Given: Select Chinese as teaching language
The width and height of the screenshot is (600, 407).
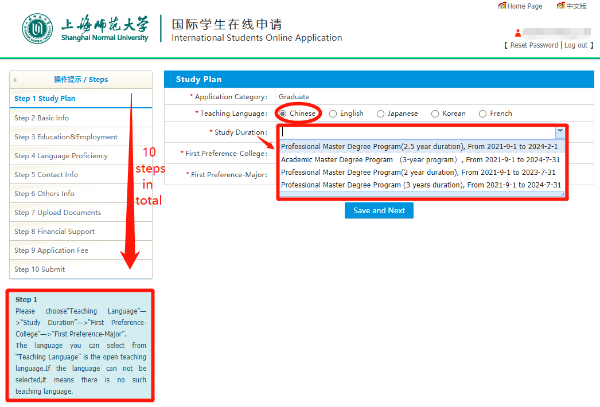Looking at the screenshot, I should pyautogui.click(x=285, y=114).
